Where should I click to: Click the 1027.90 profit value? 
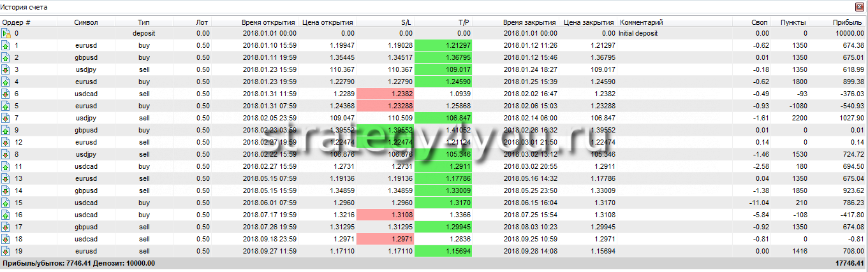(849, 118)
